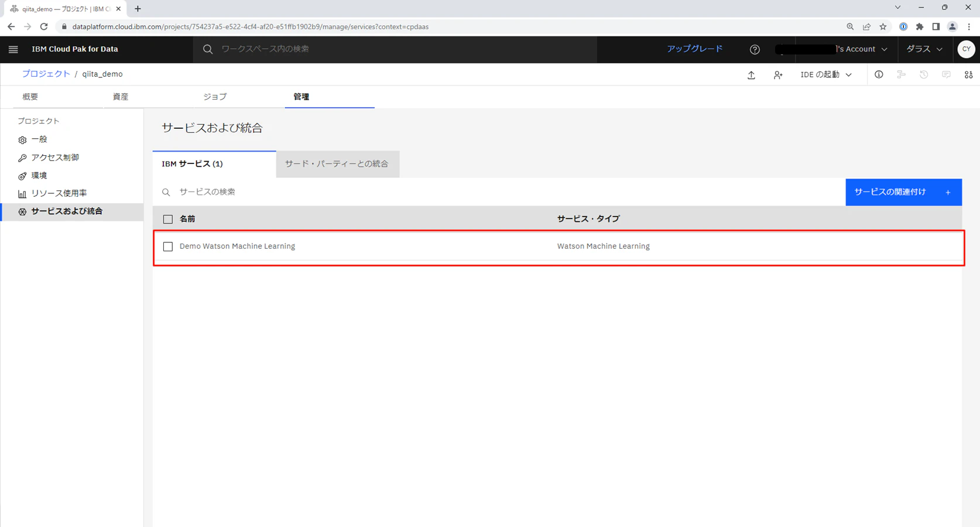Check the Demo Watson Machine Learning row checkbox

(168, 247)
